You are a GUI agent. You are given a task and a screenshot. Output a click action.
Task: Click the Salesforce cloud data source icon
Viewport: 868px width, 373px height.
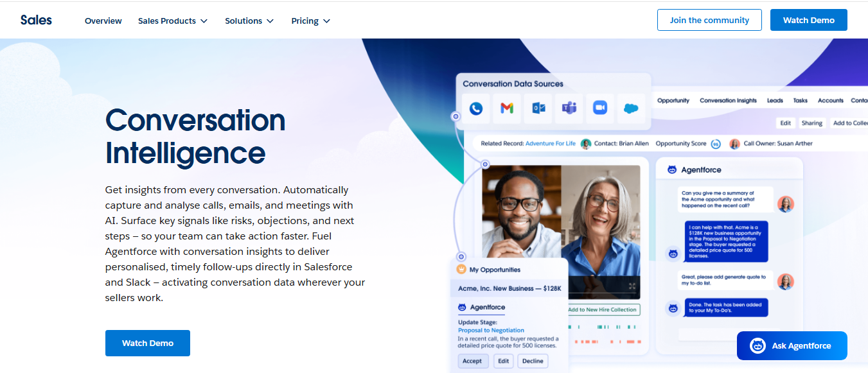pos(631,108)
